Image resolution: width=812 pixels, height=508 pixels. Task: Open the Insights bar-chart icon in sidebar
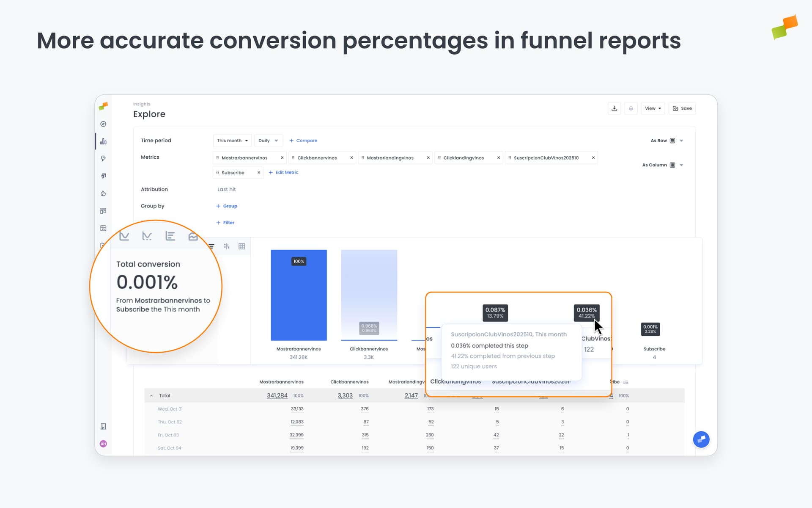point(103,141)
